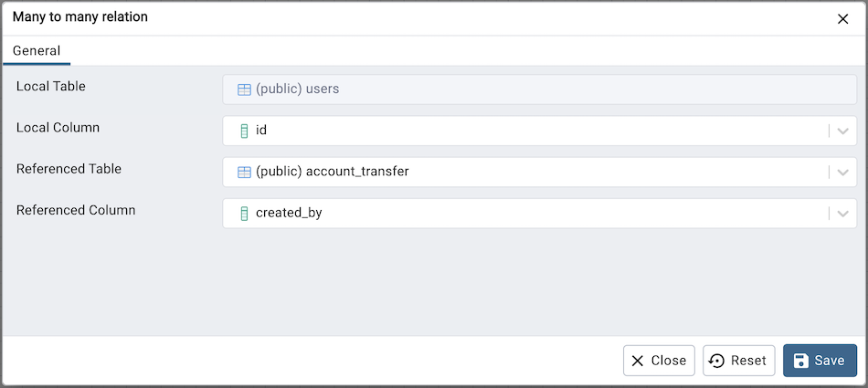Click the table icon beside (public) users

coord(244,89)
